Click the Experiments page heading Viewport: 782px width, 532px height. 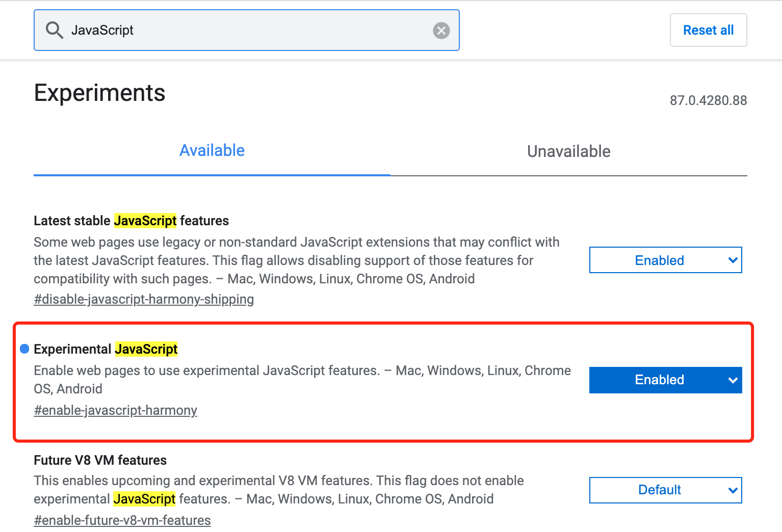point(99,93)
